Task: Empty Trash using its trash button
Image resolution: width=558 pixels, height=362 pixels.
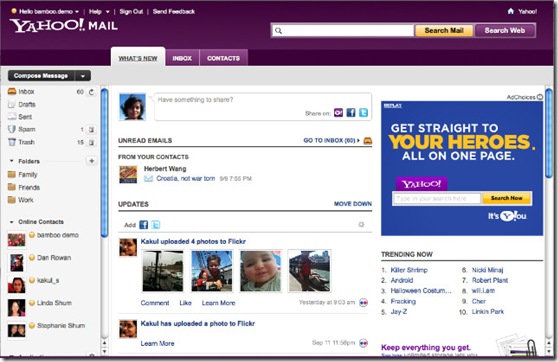Action: click(x=91, y=142)
